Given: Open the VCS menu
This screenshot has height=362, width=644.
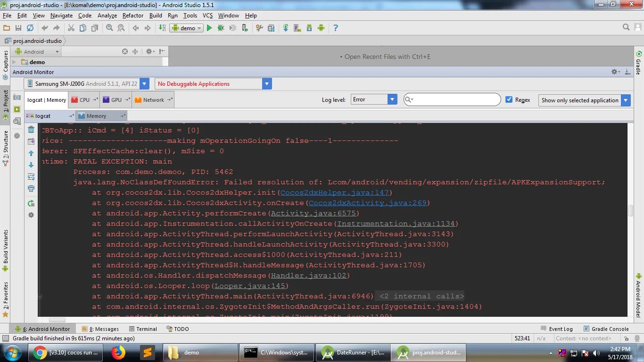Looking at the screenshot, I should coord(208,16).
